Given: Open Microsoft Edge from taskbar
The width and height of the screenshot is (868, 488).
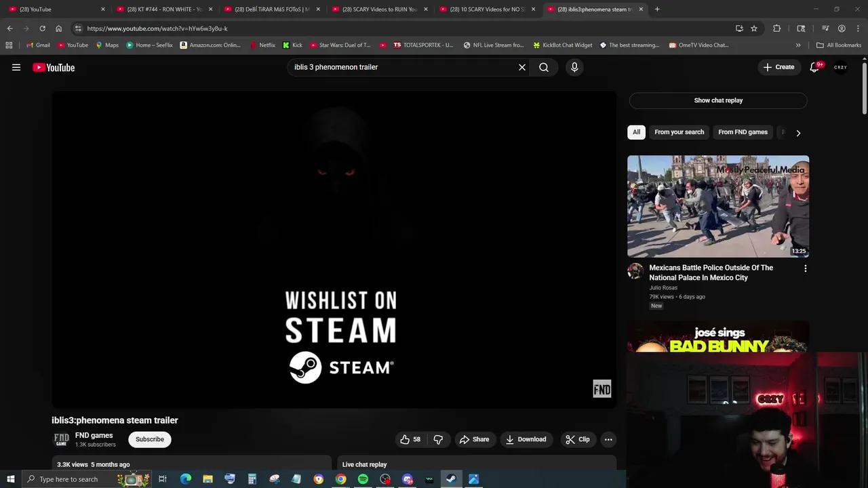Looking at the screenshot, I should point(185,479).
